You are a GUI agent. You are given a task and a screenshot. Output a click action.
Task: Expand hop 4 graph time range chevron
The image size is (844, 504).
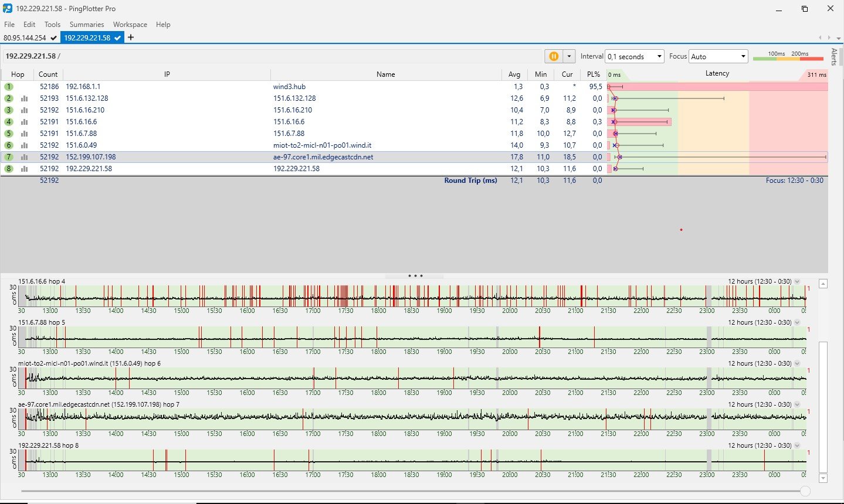coord(797,282)
